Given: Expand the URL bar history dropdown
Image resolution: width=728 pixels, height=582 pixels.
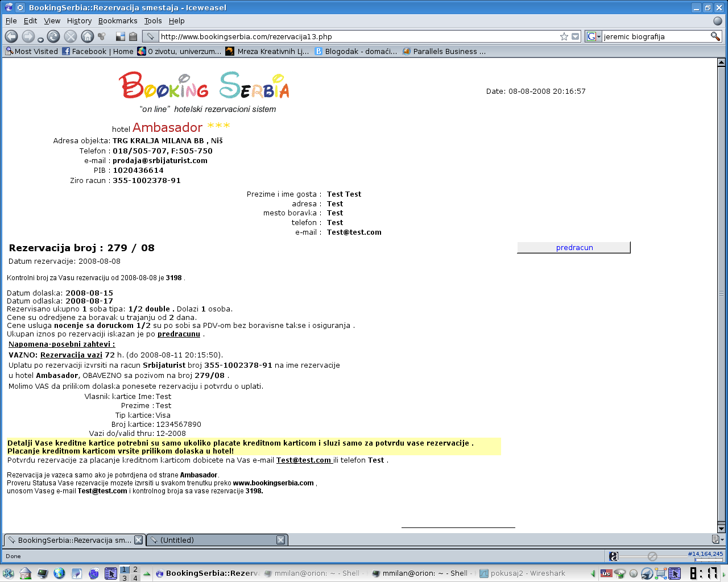Looking at the screenshot, I should click(575, 36).
